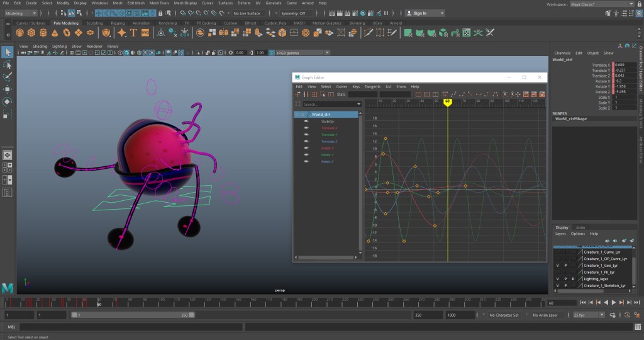The height and width of the screenshot is (340, 644).
Task: Click the SVG shelf icon
Action: point(145,33)
